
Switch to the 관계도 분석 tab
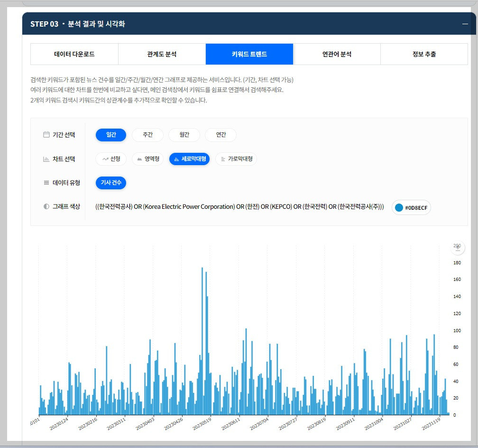click(x=162, y=54)
